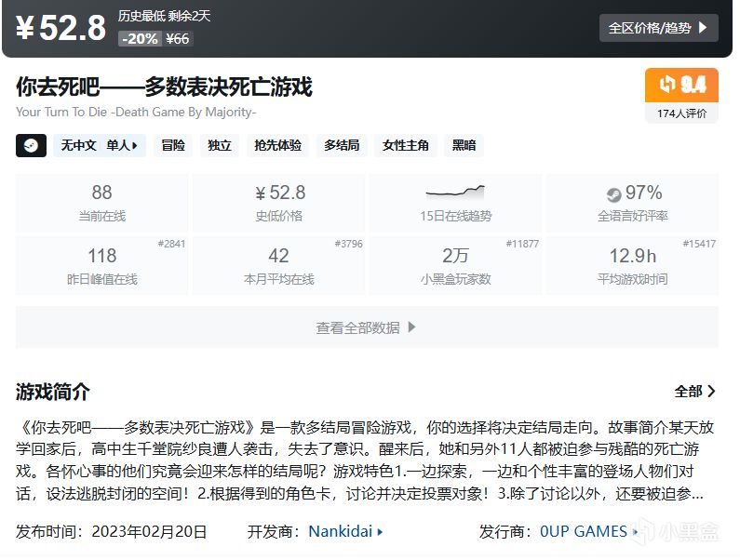740x560 pixels.
Task: Select the 抢先体验 tag
Action: tap(277, 145)
